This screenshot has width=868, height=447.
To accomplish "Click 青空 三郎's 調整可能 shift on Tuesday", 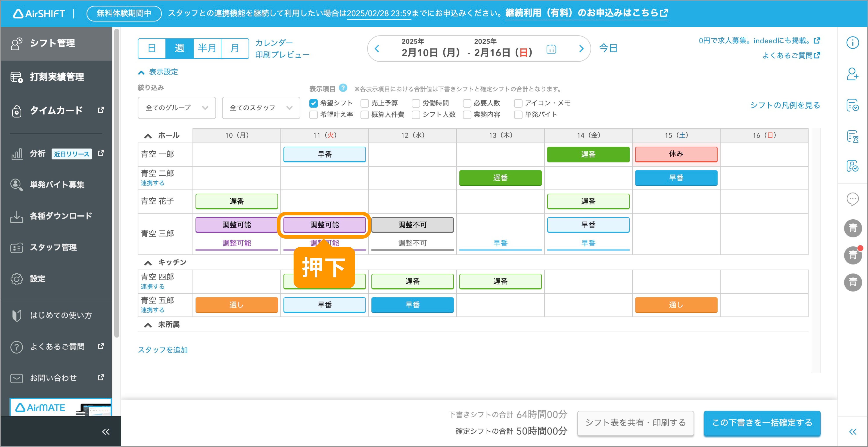I will point(325,225).
